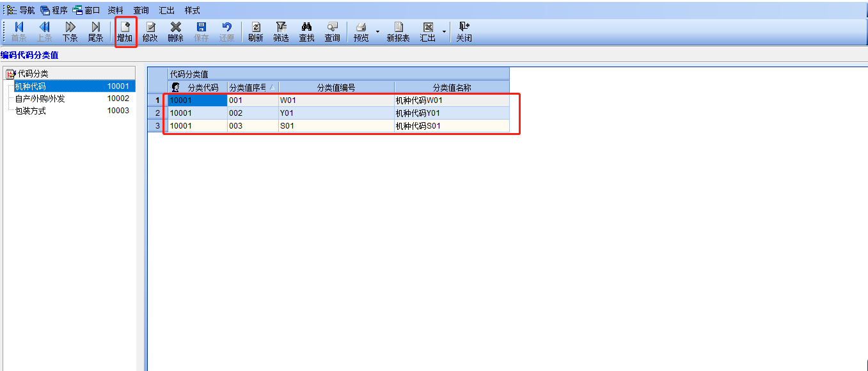
Task: Refresh the data with 刷新
Action: pos(256,32)
